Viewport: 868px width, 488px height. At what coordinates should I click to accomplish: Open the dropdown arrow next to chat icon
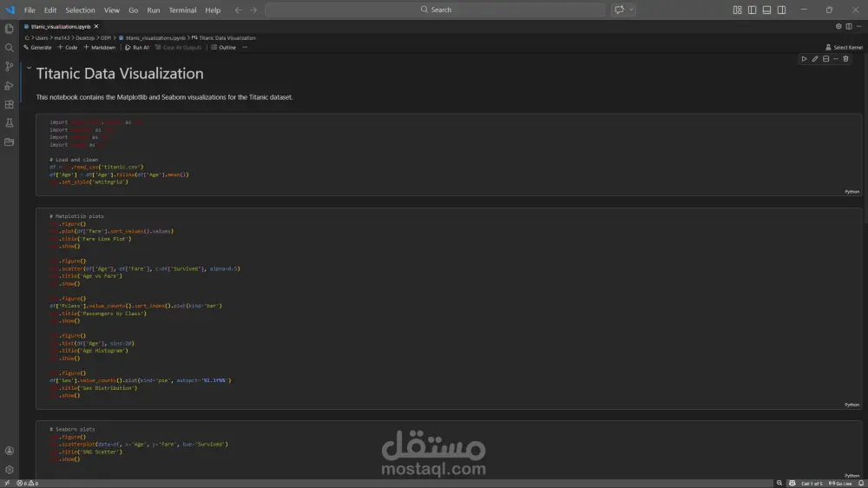pos(631,10)
